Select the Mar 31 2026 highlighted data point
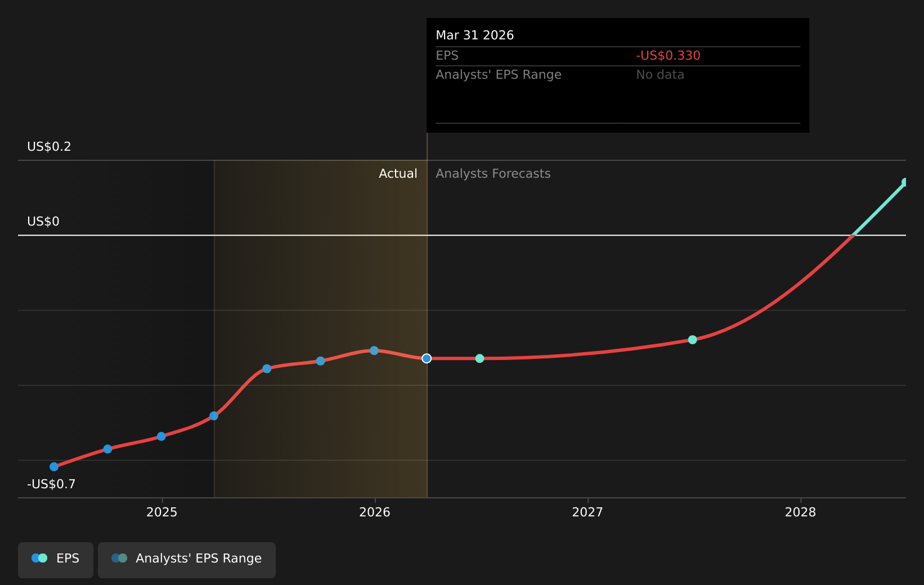This screenshot has width=924, height=585. (427, 358)
